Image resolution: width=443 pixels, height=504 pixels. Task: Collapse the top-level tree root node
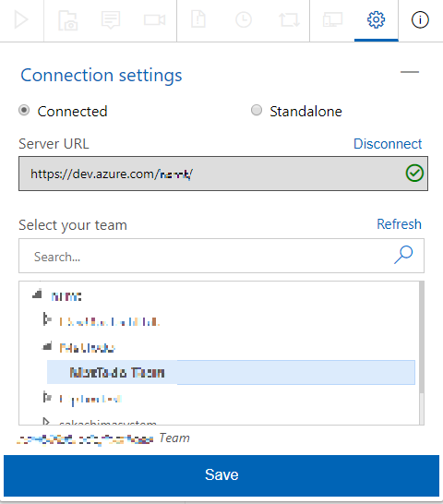point(37,294)
